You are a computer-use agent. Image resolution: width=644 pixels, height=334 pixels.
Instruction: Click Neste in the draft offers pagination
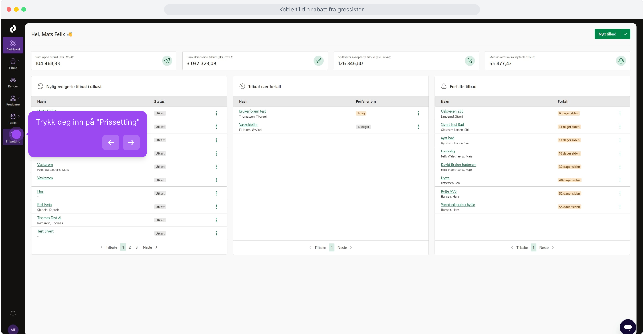pyautogui.click(x=150, y=247)
